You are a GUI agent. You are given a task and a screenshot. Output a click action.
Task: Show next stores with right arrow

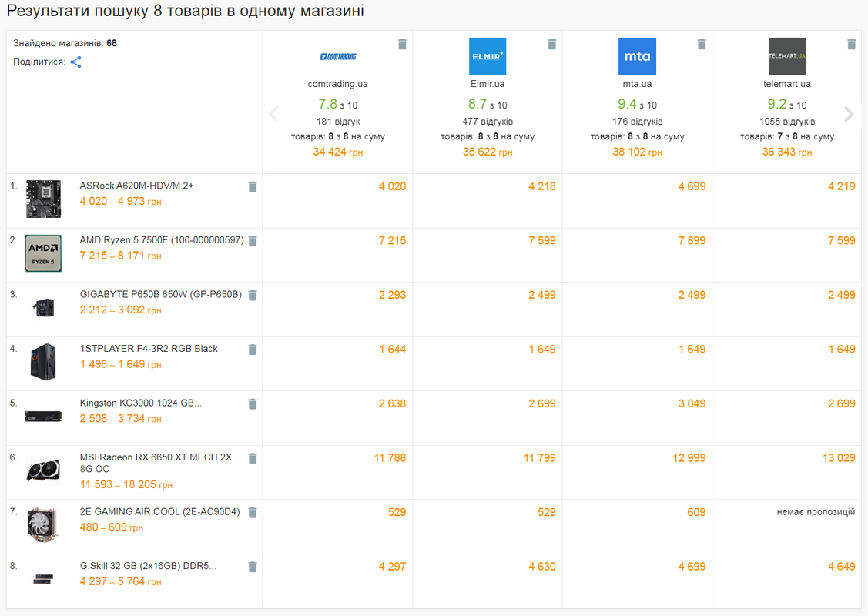click(x=849, y=114)
